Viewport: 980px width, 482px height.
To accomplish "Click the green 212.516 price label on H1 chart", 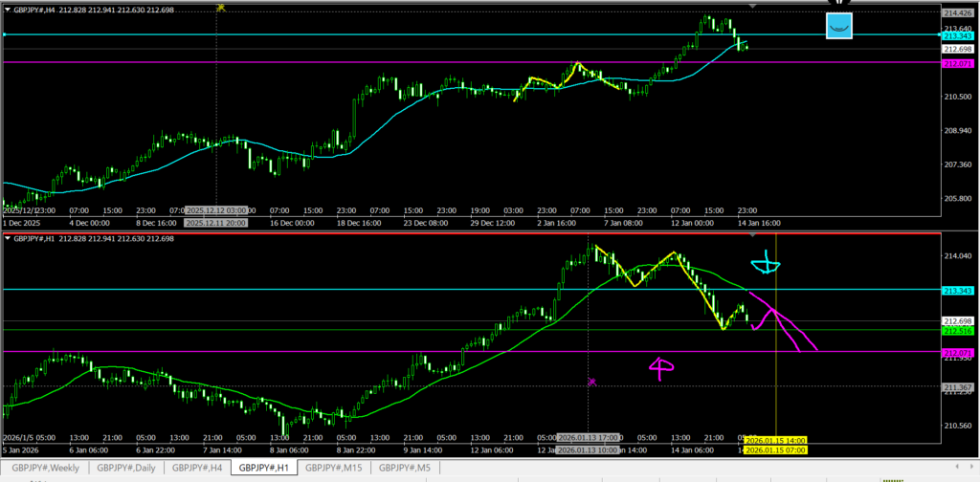I will pyautogui.click(x=957, y=331).
